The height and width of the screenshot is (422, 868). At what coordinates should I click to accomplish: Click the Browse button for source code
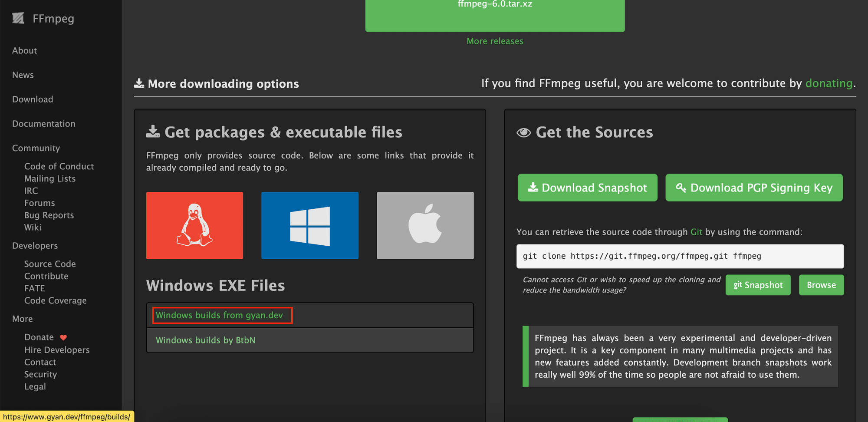(821, 285)
